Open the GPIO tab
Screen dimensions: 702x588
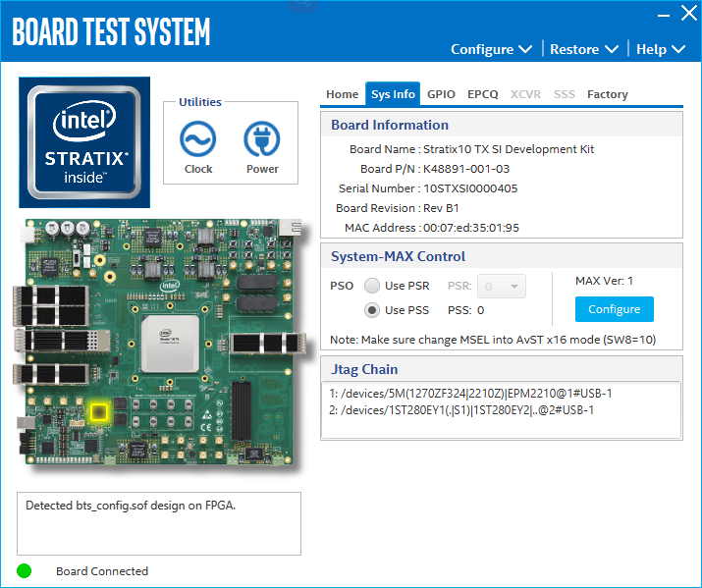point(441,94)
